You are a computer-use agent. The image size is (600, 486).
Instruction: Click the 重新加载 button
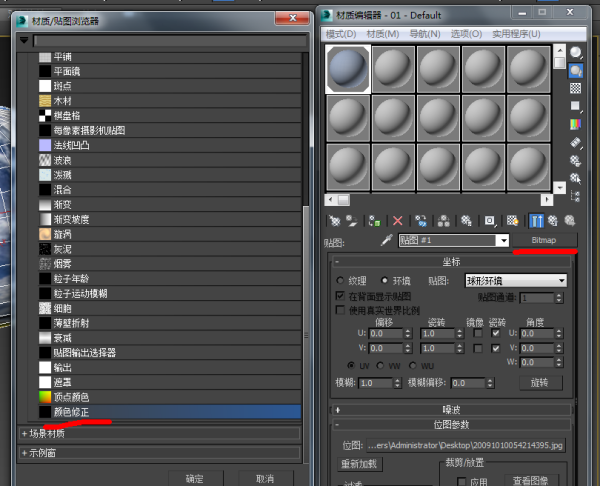(359, 464)
